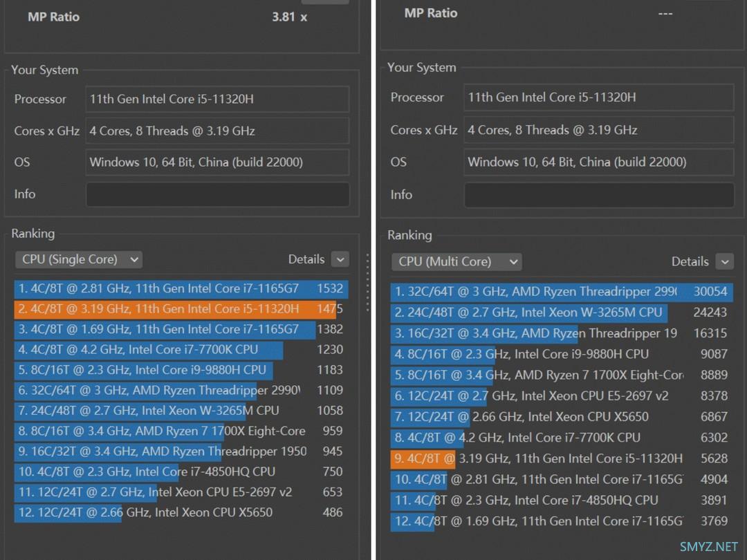Click the Info field in the left panel
The image size is (747, 560).
217,194
